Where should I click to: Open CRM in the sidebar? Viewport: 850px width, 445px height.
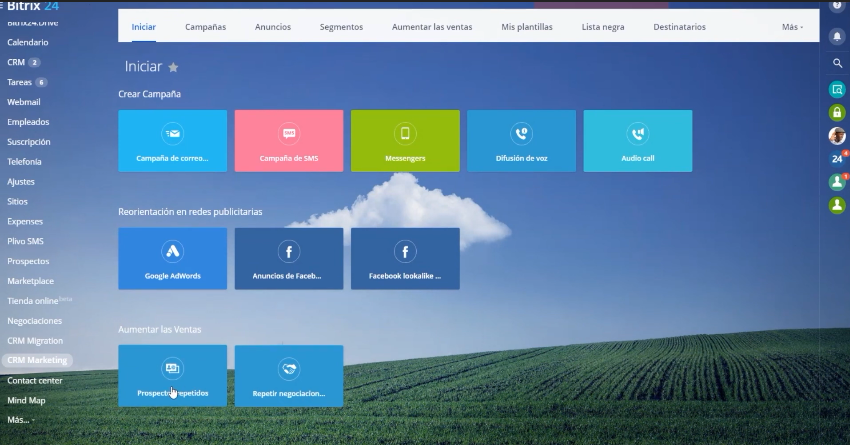(16, 62)
